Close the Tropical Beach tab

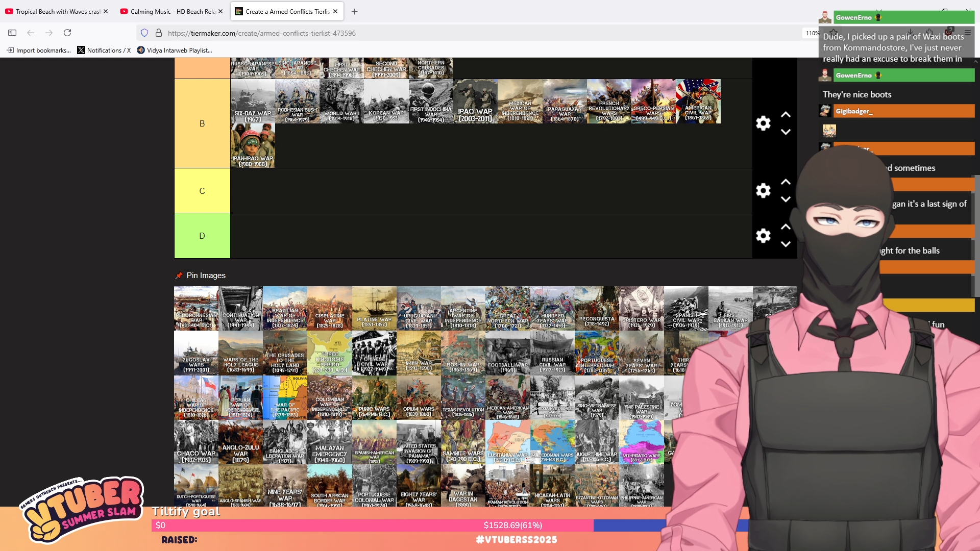tap(106, 11)
